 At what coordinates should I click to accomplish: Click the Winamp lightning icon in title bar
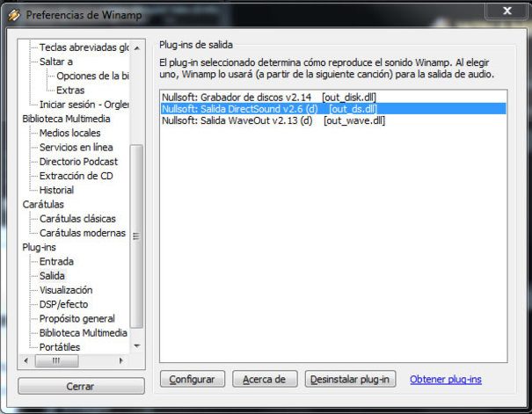pos(14,15)
